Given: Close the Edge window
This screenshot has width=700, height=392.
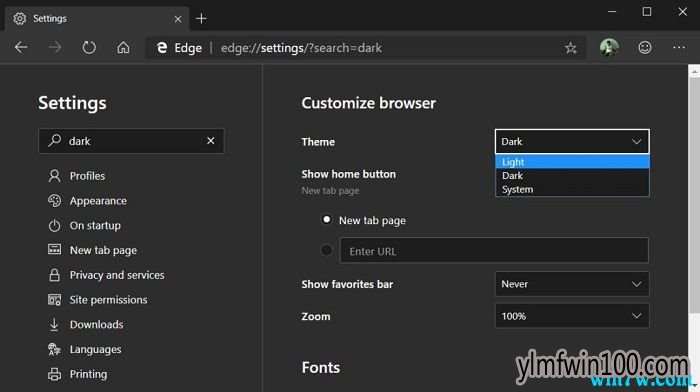Looking at the screenshot, I should 683,12.
